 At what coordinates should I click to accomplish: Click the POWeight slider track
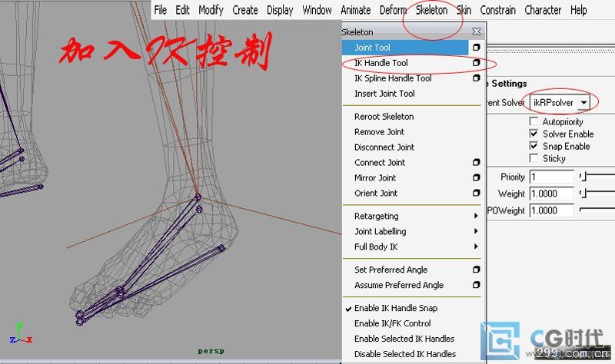click(597, 210)
